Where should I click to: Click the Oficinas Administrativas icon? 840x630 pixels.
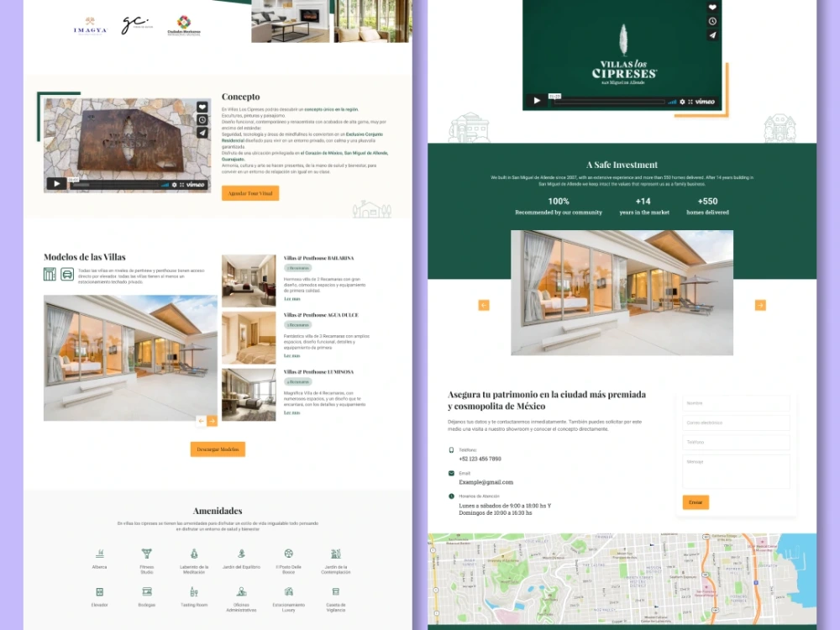click(242, 592)
